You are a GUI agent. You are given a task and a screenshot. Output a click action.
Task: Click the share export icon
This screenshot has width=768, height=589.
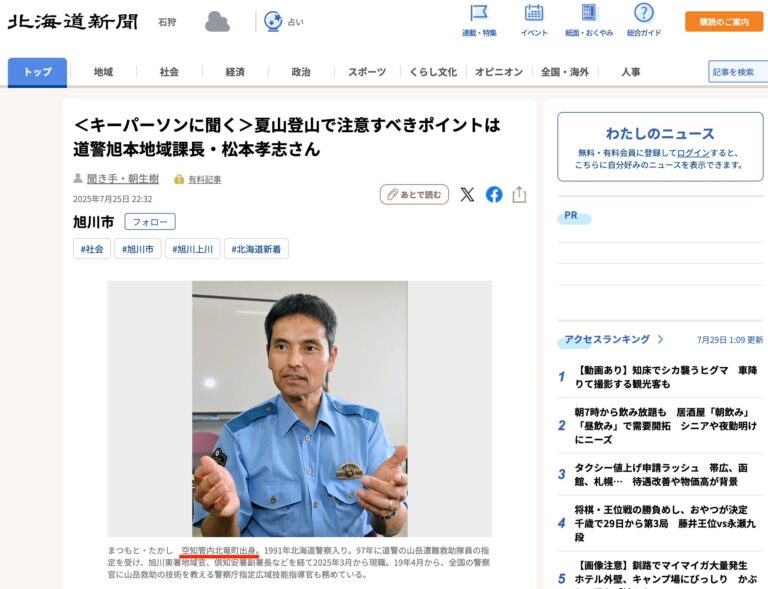519,194
